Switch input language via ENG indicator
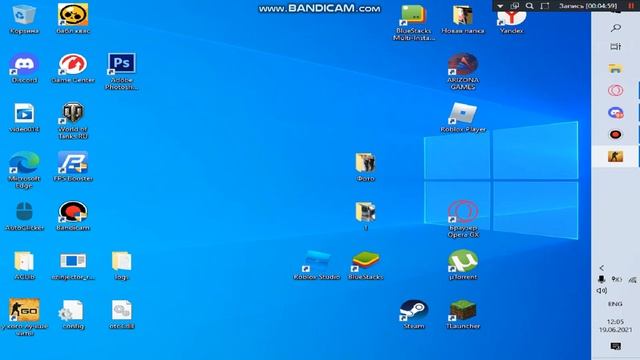Screen dimensions: 640x360 tap(615, 304)
